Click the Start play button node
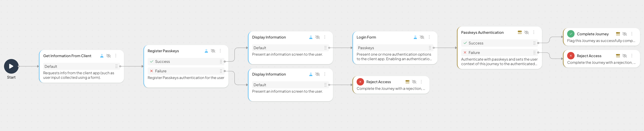 point(11,66)
